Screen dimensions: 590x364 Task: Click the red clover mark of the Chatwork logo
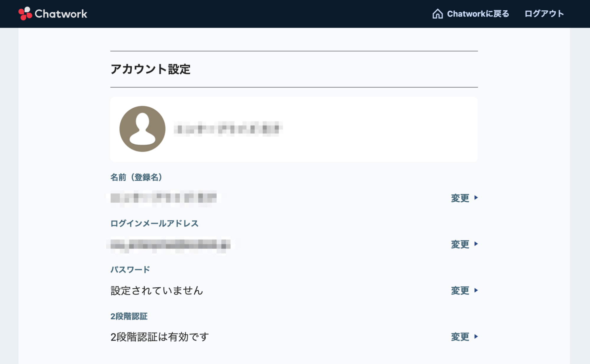pos(25,13)
